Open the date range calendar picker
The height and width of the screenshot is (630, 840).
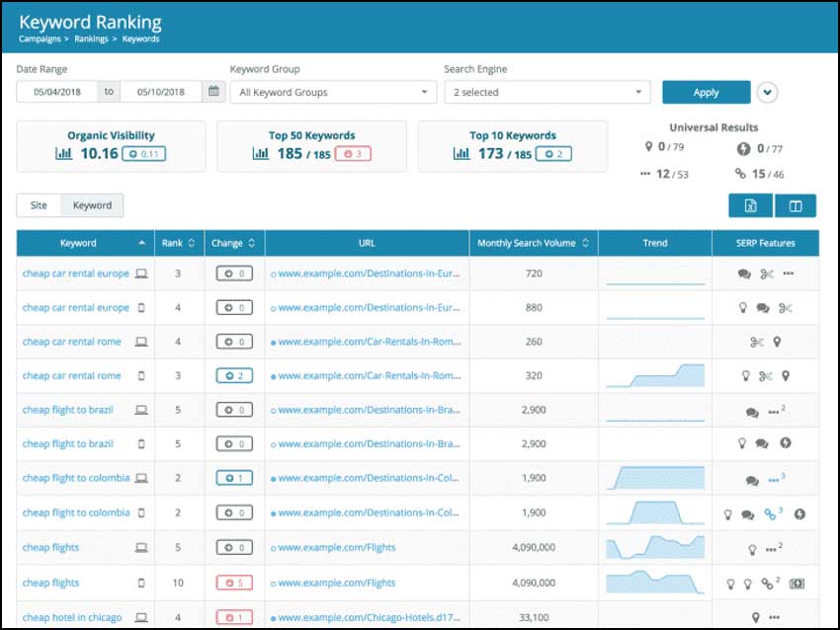212,92
